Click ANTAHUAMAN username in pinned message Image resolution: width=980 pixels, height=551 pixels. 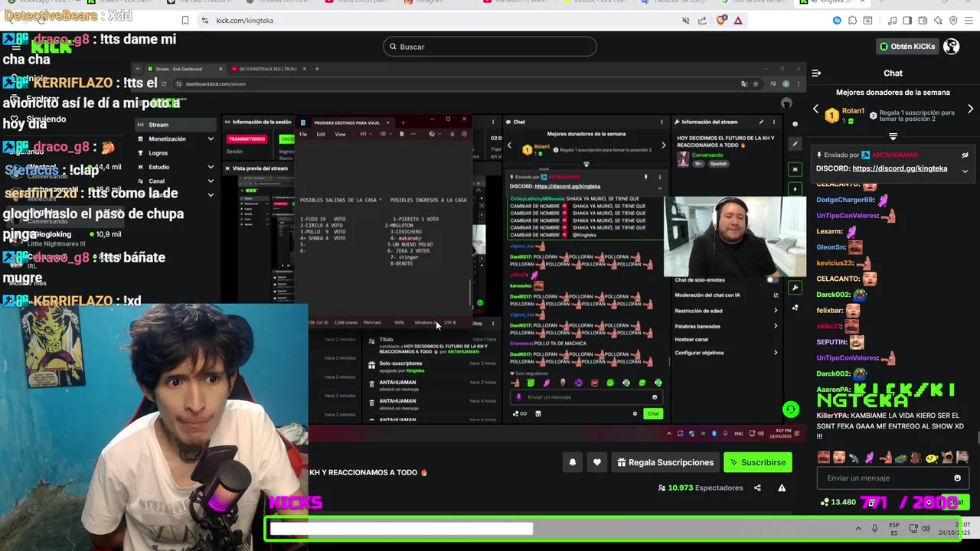tap(894, 155)
